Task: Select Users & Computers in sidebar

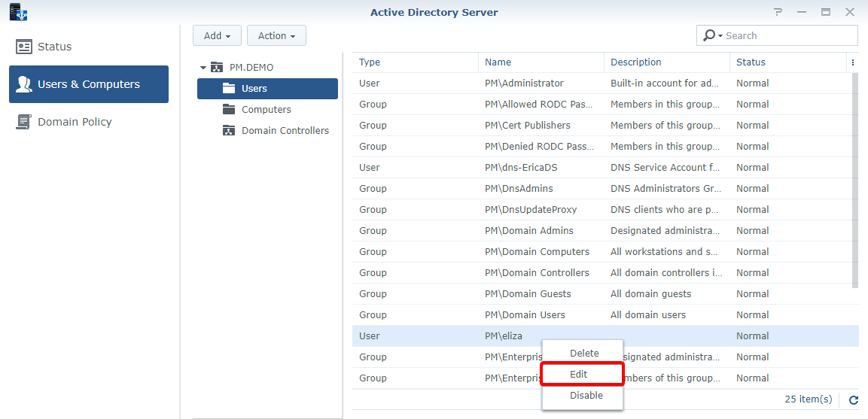Action: [x=89, y=84]
